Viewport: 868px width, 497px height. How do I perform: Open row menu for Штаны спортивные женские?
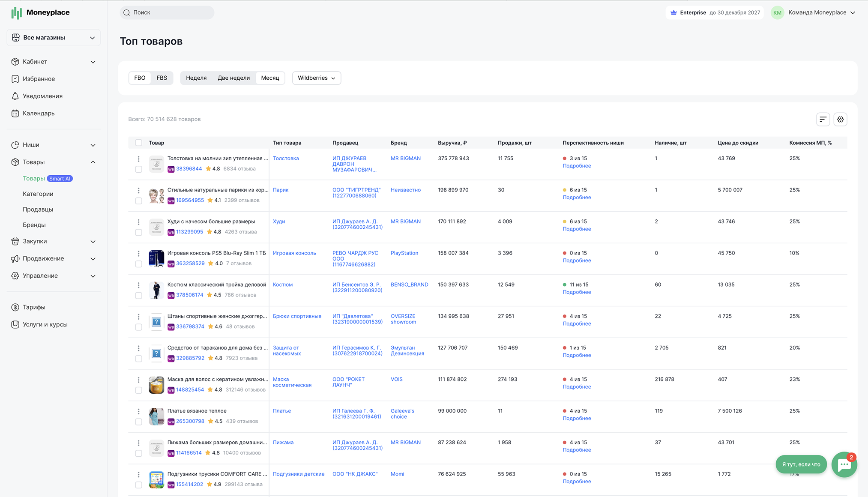pyautogui.click(x=138, y=317)
